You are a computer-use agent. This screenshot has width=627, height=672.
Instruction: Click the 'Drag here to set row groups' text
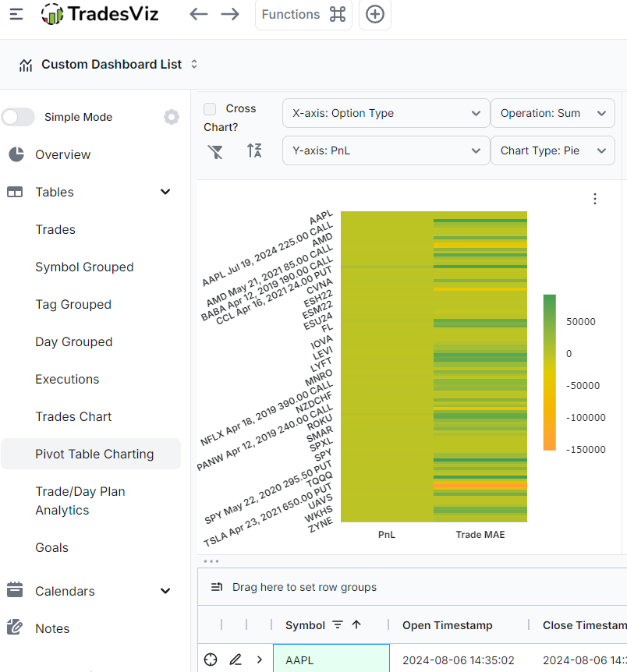pyautogui.click(x=304, y=587)
